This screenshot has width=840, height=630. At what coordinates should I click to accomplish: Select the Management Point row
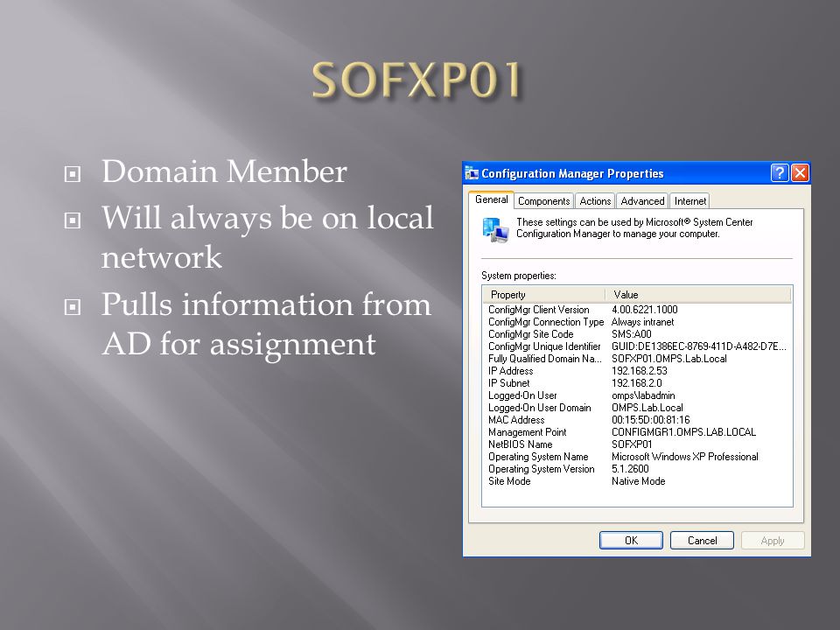click(638, 432)
